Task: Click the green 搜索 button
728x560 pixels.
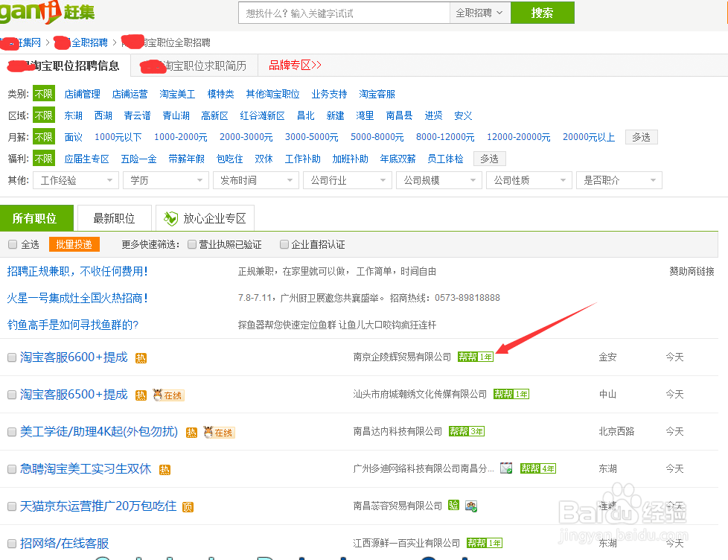Action: click(543, 13)
